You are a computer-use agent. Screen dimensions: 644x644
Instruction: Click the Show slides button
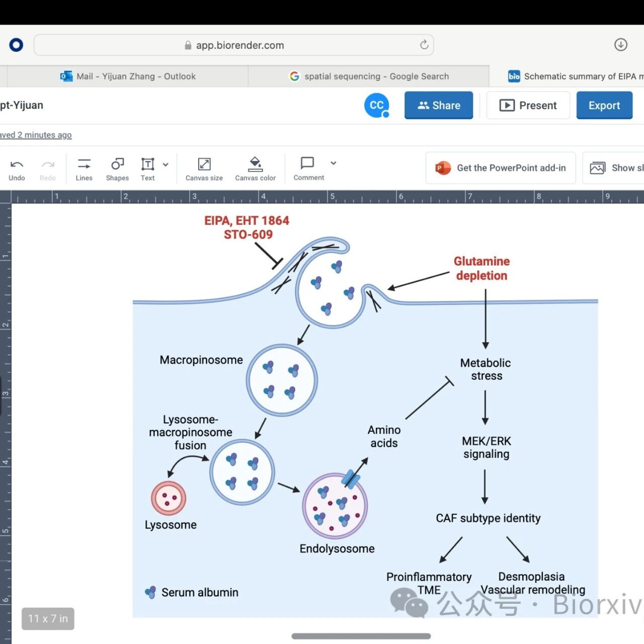coord(613,168)
